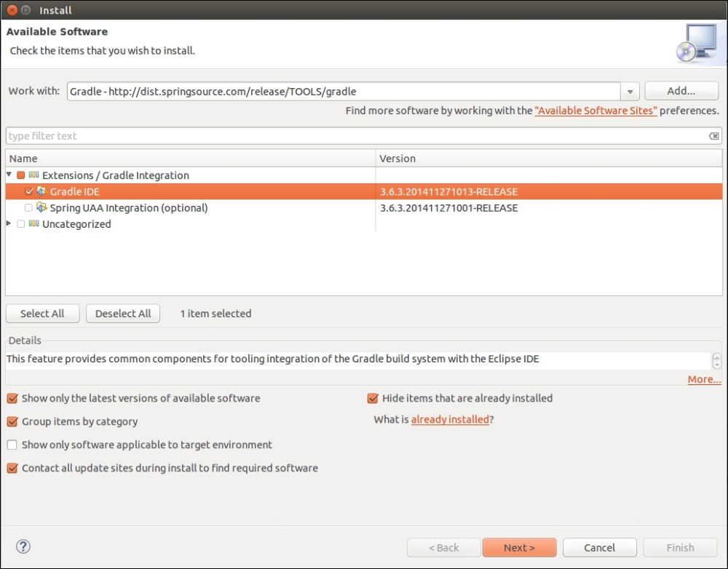728x569 pixels.
Task: Click the Uncategorized category icon
Action: tap(33, 223)
